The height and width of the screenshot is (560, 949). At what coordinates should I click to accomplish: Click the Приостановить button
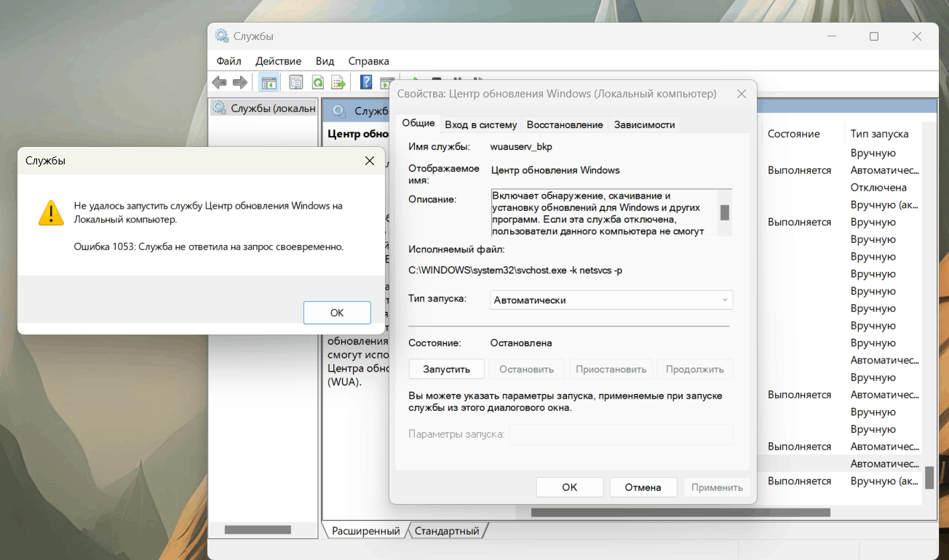click(x=611, y=369)
